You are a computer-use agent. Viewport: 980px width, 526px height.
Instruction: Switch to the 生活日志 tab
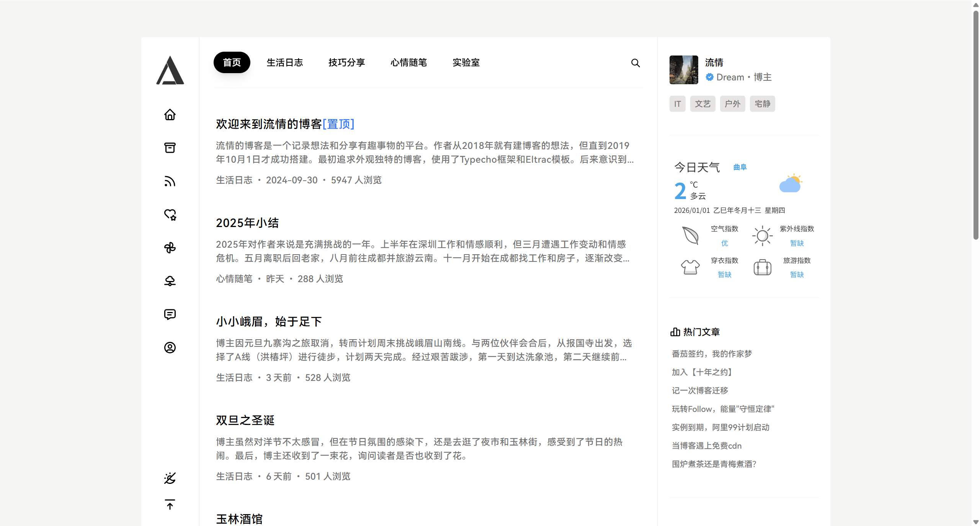(285, 62)
